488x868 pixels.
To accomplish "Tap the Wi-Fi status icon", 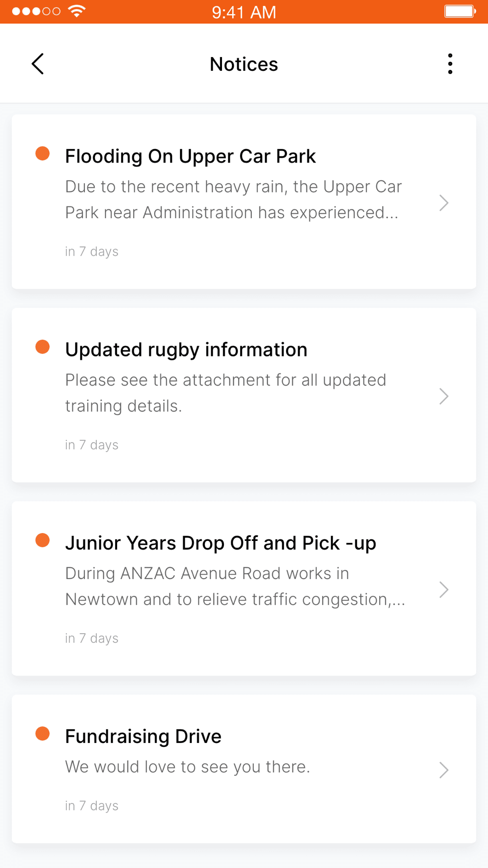I will pos(77,11).
